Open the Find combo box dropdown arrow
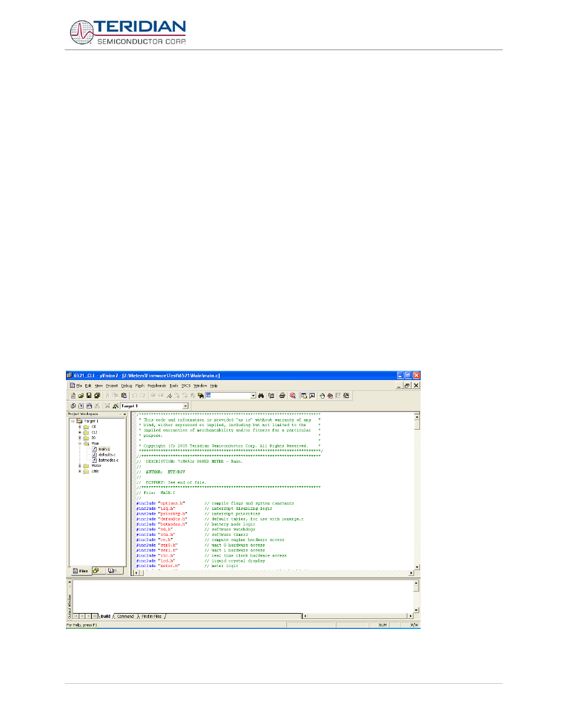Viewport: 562px width, 728px height. click(x=253, y=396)
